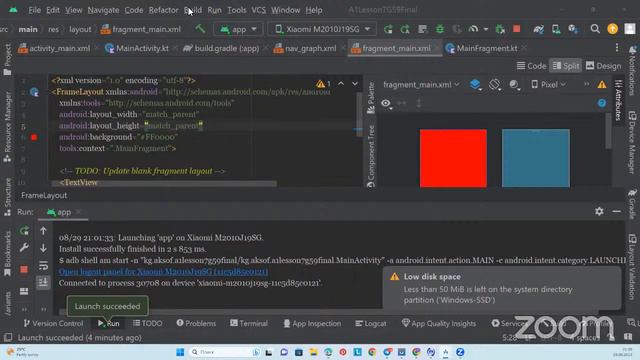This screenshot has height=360, width=640.
Task: Open the editor tabs more options menu
Action: pyautogui.click(x=617, y=48)
